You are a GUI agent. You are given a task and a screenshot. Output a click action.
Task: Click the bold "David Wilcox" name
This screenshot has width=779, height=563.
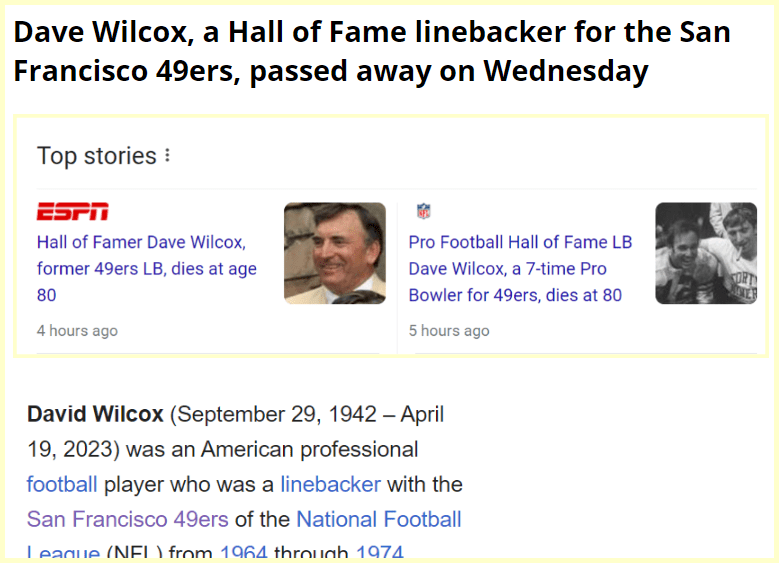94,414
